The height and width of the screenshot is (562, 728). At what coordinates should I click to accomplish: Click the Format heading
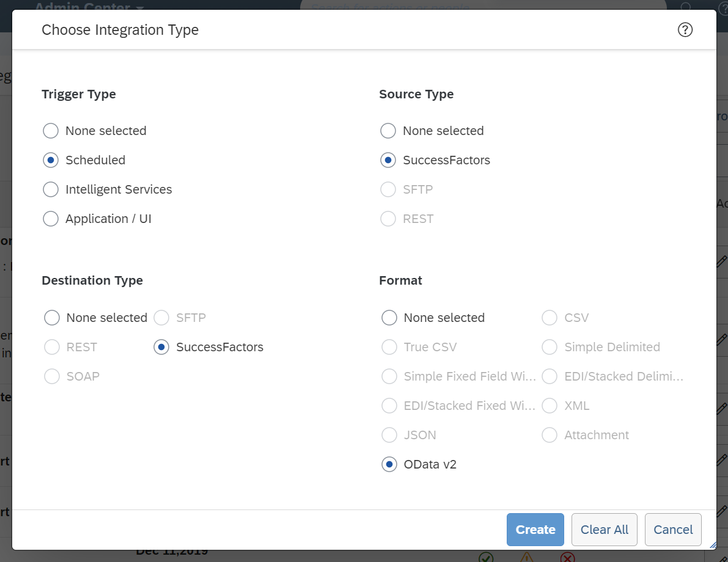tap(401, 281)
